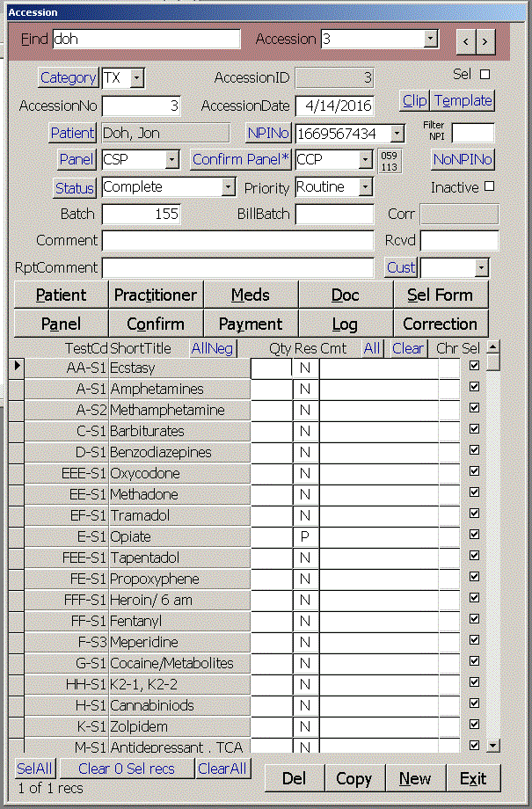The height and width of the screenshot is (809, 532).
Task: Go to next accession record arrow
Action: click(x=485, y=40)
